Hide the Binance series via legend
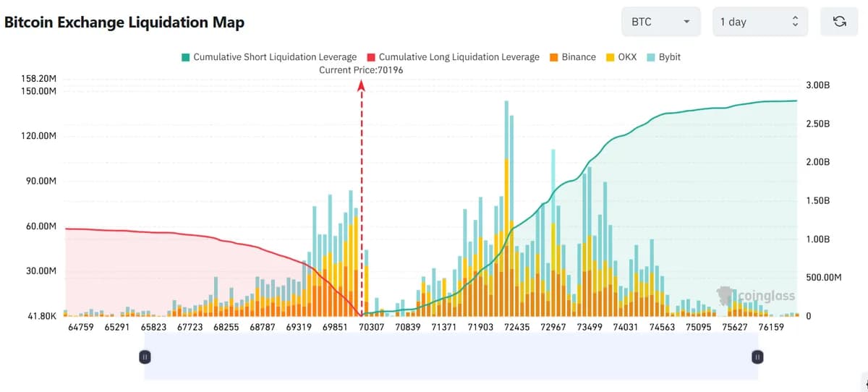Image resolution: width=868 pixels, height=392 pixels. click(x=572, y=57)
